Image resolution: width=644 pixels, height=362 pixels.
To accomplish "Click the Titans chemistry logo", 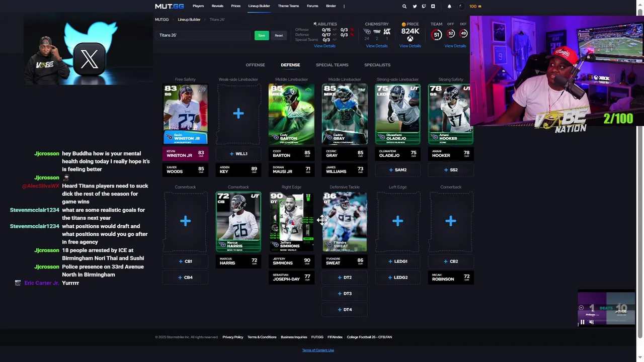I will (x=367, y=32).
